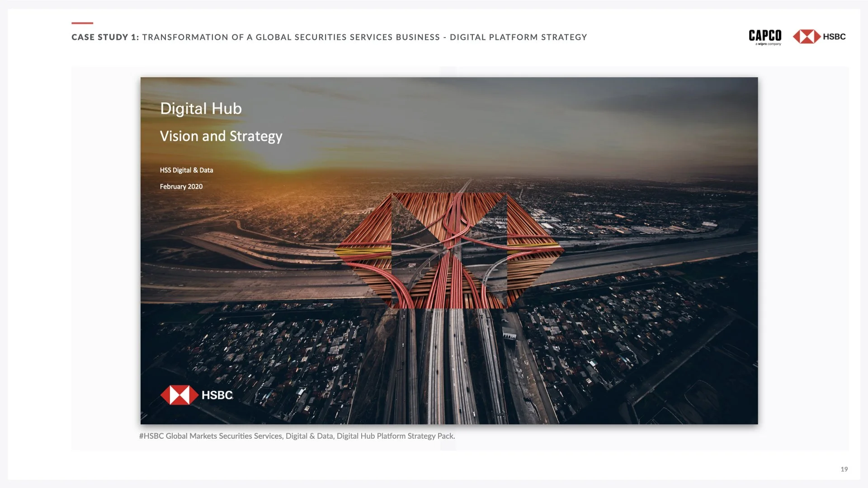
Task: Click the large highway hexagon graphic
Action: [449, 251]
